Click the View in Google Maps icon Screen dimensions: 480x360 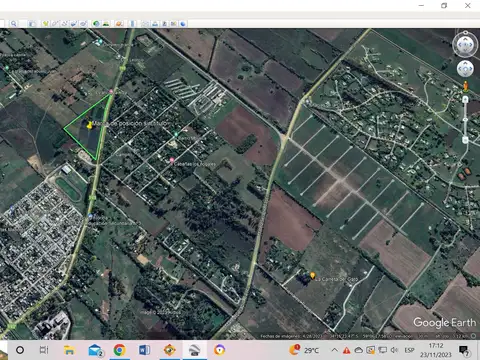pos(173,24)
